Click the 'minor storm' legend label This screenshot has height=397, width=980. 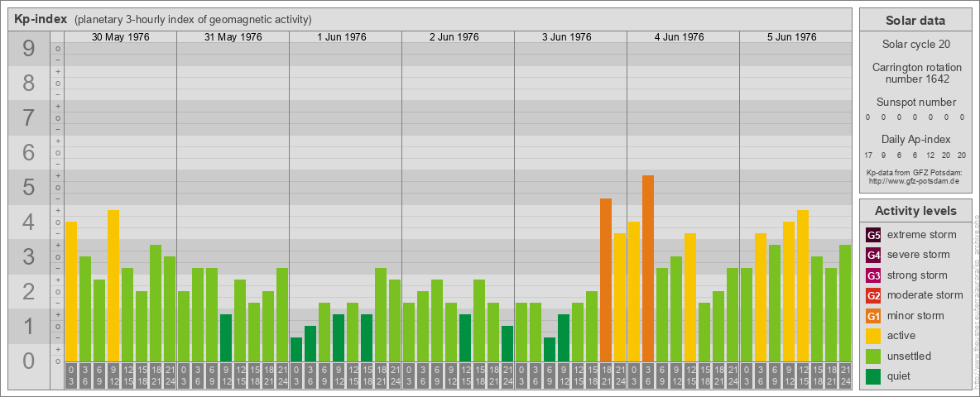pyautogui.click(x=915, y=315)
